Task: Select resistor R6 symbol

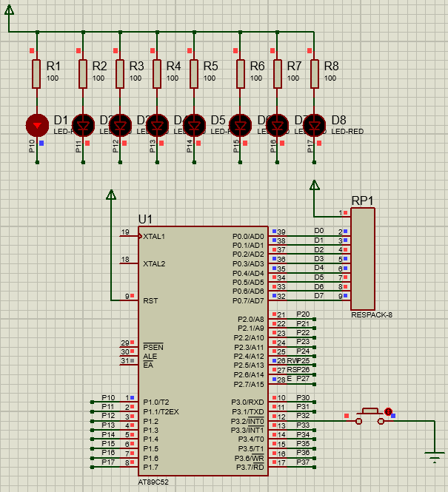Action: [x=240, y=74]
